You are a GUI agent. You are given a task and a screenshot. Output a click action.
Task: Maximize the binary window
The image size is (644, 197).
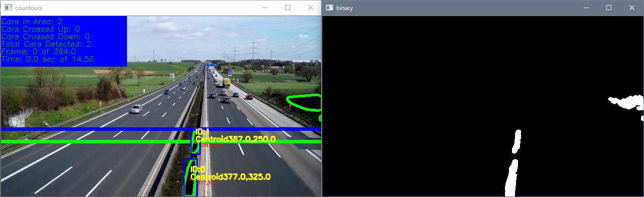(x=609, y=8)
